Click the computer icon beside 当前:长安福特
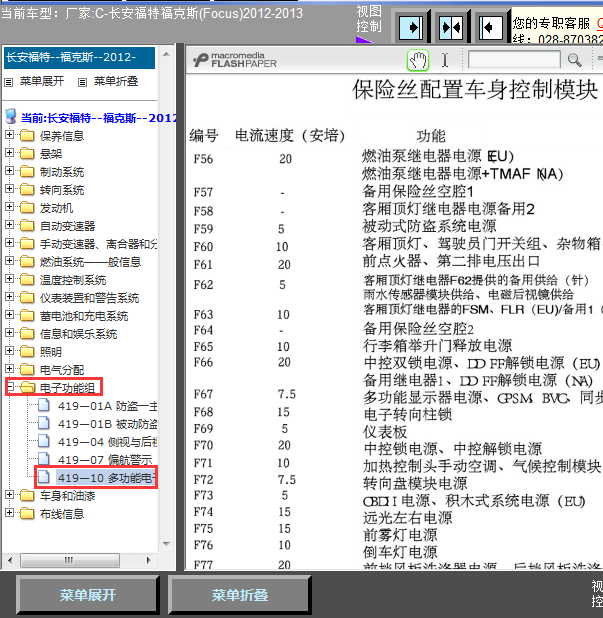Viewport: 603px width, 618px height. click(11, 117)
